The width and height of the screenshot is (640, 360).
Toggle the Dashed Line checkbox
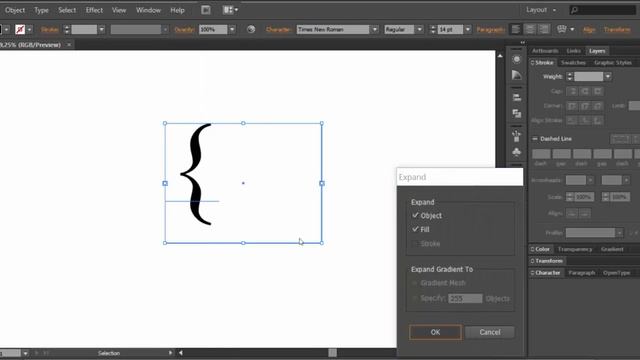coord(535,139)
